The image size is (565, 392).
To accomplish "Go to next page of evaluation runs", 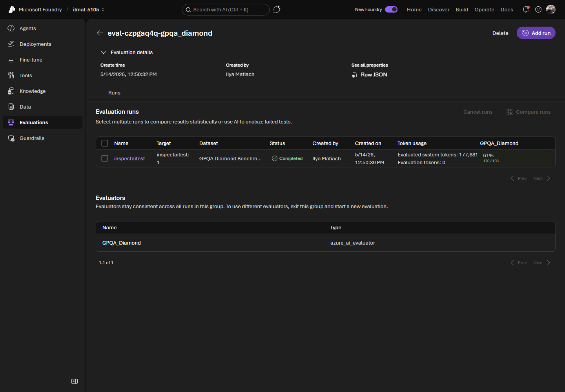I will click(x=542, y=178).
